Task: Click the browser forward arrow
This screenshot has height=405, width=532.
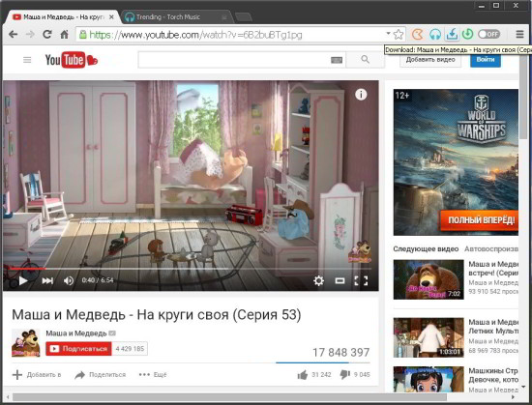Action: coord(30,34)
